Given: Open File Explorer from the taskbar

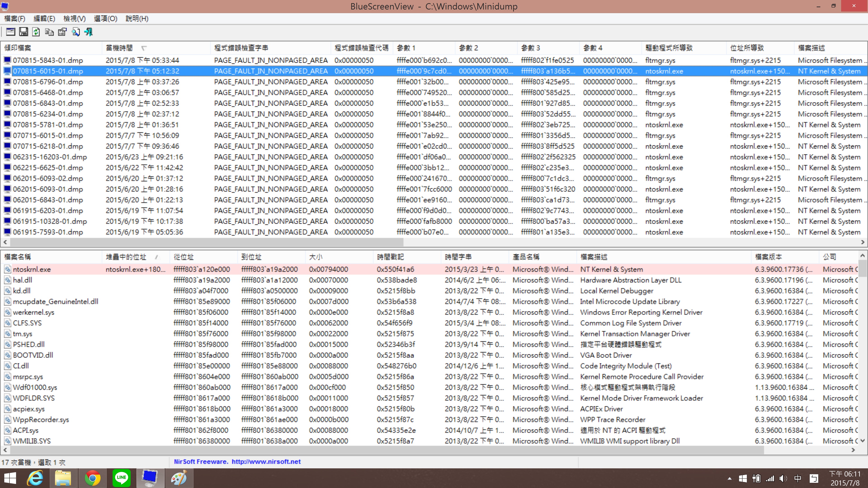Looking at the screenshot, I should pyautogui.click(x=63, y=478).
